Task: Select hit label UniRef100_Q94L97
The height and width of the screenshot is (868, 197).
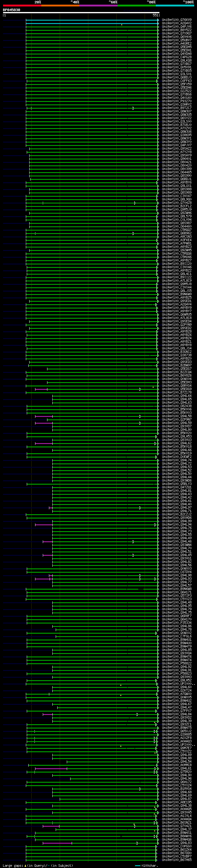Action: [x=177, y=508]
